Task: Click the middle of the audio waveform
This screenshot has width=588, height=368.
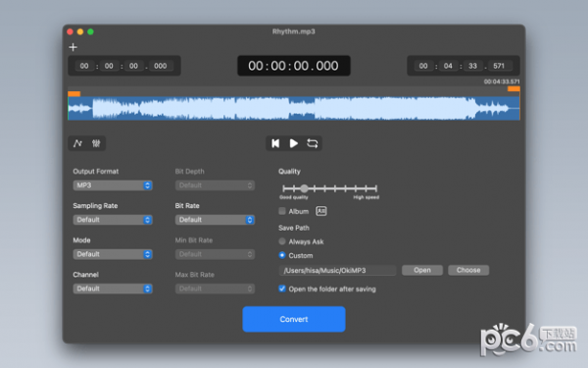Action: coord(294,109)
